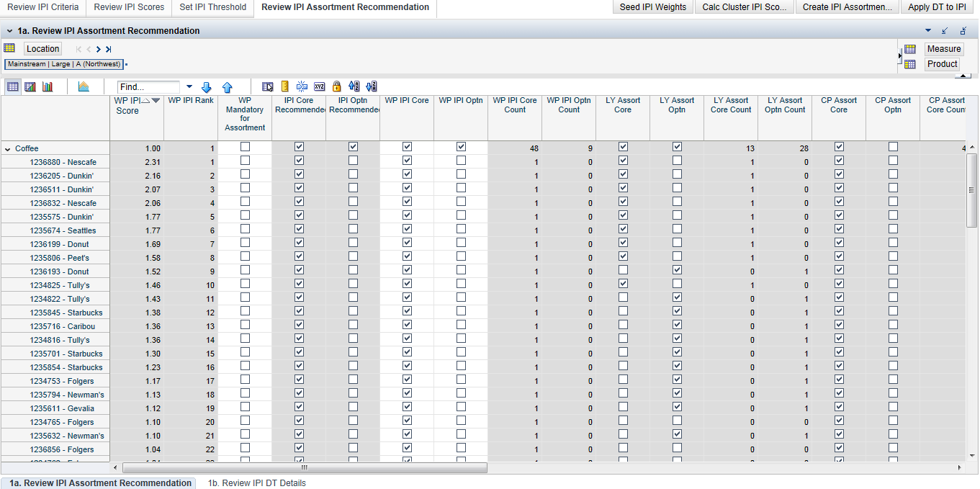Click the yellow ruler toolbar icon
980x489 pixels.
pos(284,86)
